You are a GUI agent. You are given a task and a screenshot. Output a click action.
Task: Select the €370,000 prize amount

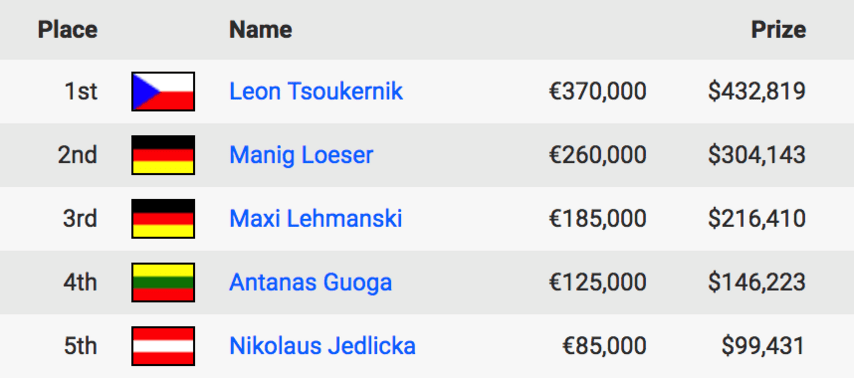coord(597,91)
